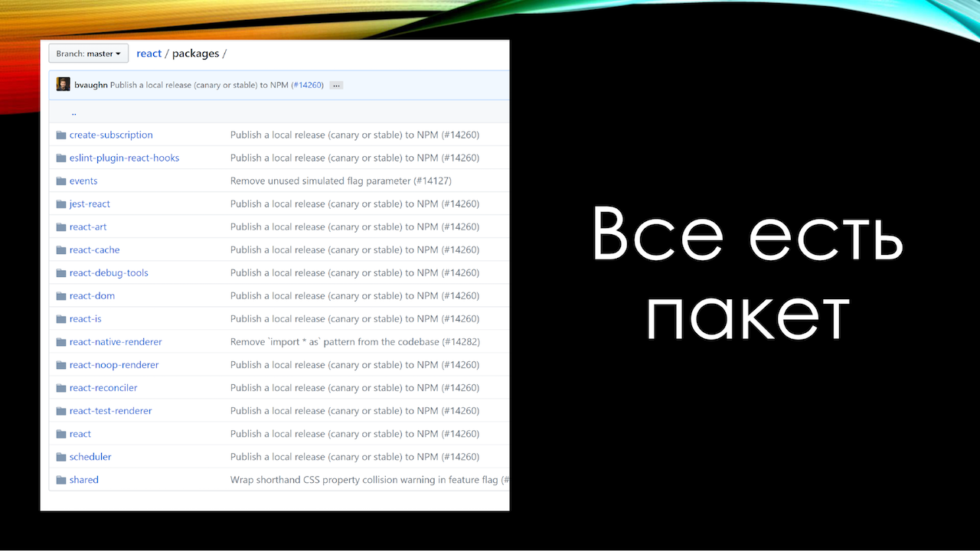This screenshot has height=551, width=980.
Task: Click the react breadcrumb link
Action: tap(149, 54)
